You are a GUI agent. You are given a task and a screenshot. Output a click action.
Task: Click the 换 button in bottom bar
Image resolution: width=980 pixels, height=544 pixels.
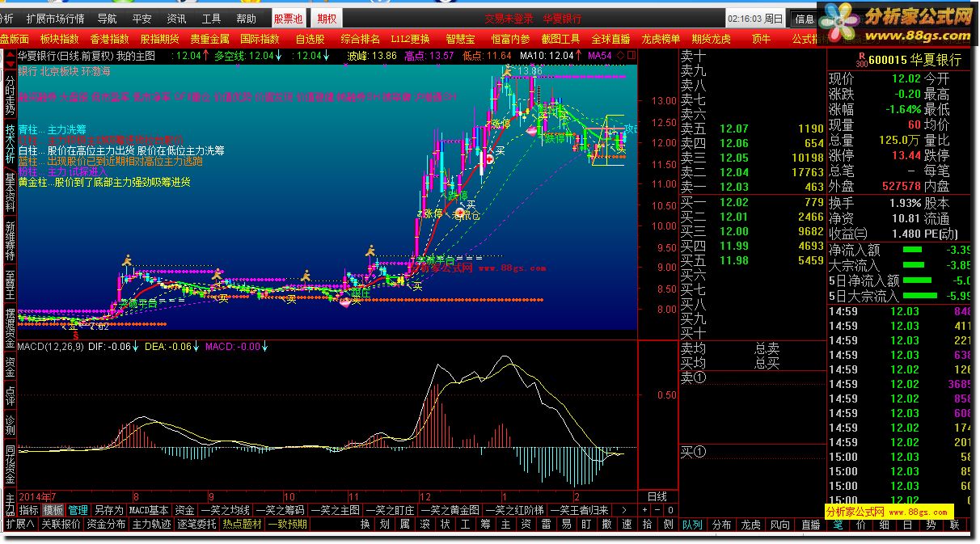[x=365, y=524]
